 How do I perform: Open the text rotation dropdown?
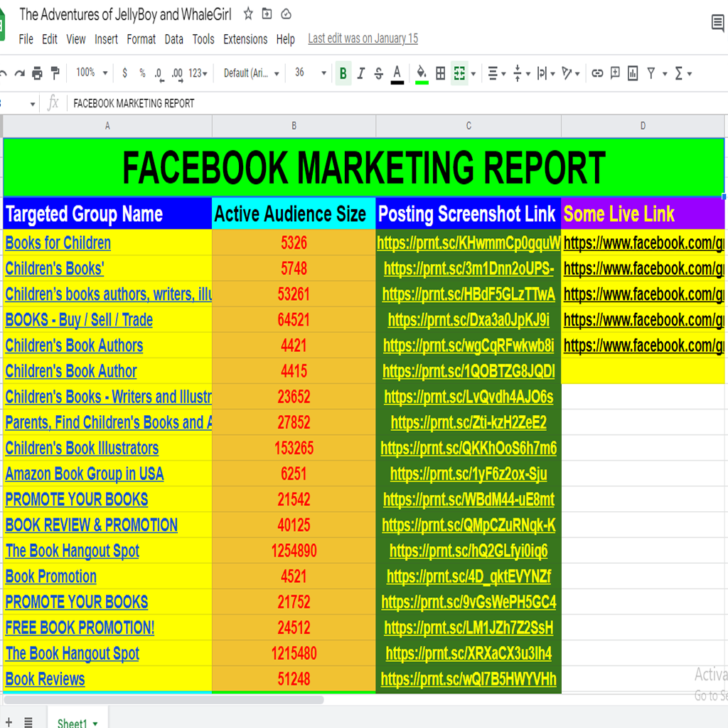pyautogui.click(x=571, y=73)
